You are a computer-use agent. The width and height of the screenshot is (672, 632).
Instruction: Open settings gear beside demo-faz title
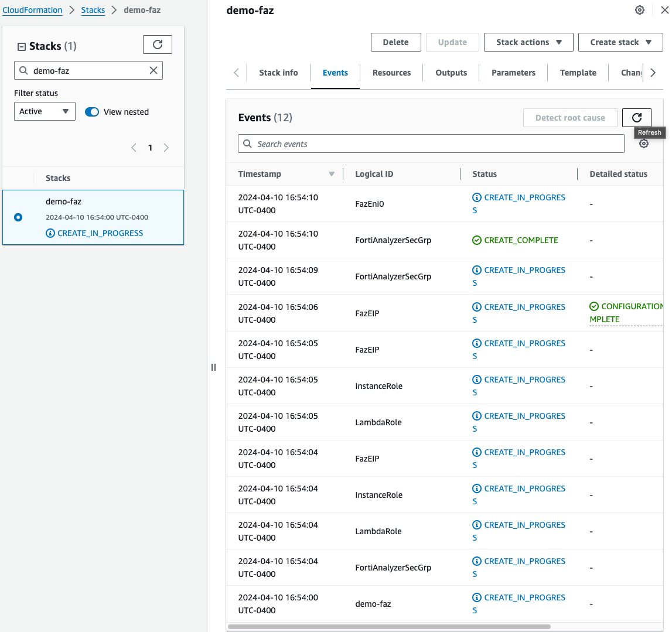[640, 10]
